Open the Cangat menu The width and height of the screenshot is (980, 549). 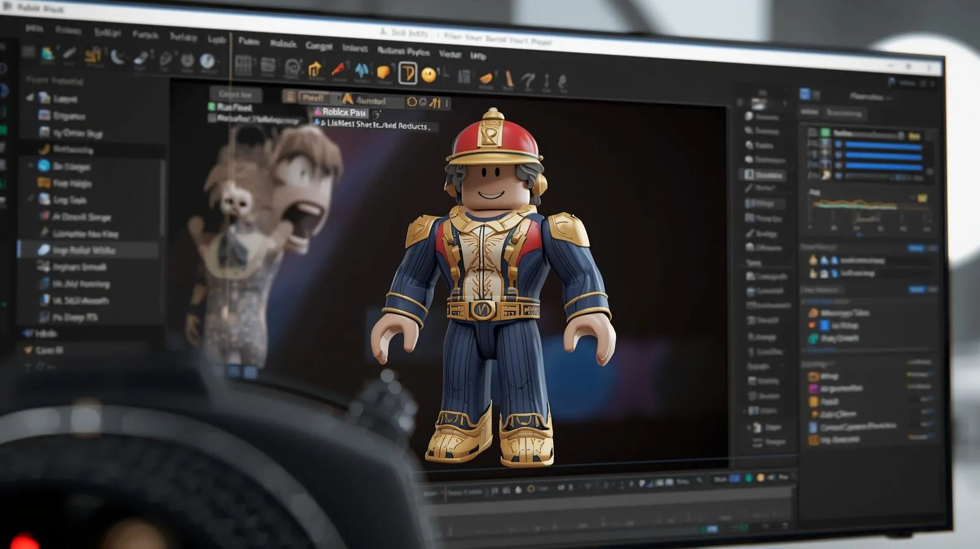[x=319, y=46]
